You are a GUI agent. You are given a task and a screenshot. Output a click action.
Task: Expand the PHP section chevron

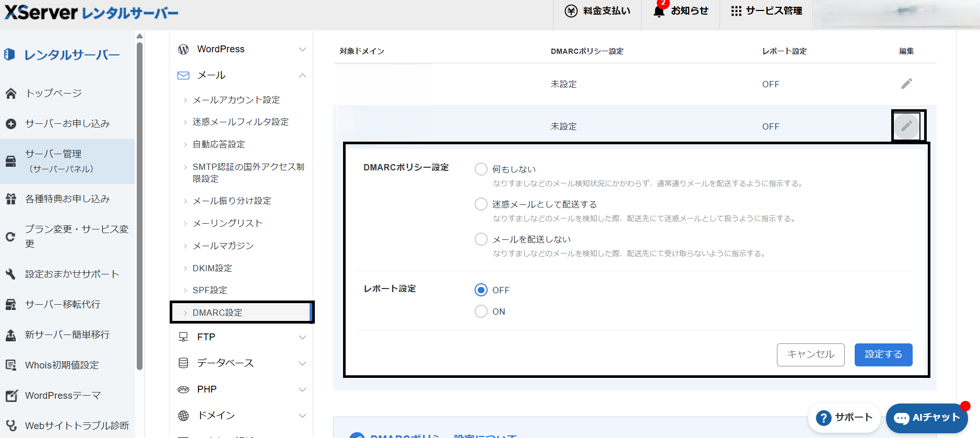[x=302, y=389]
